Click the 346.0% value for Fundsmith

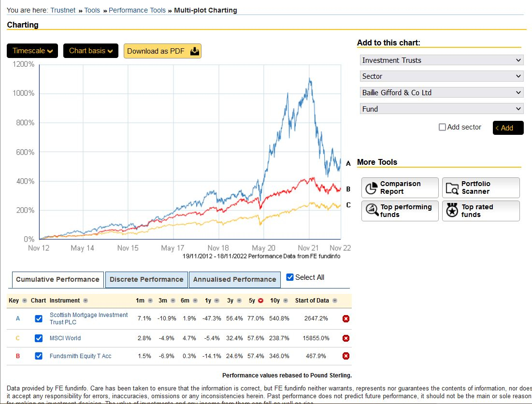coord(279,356)
